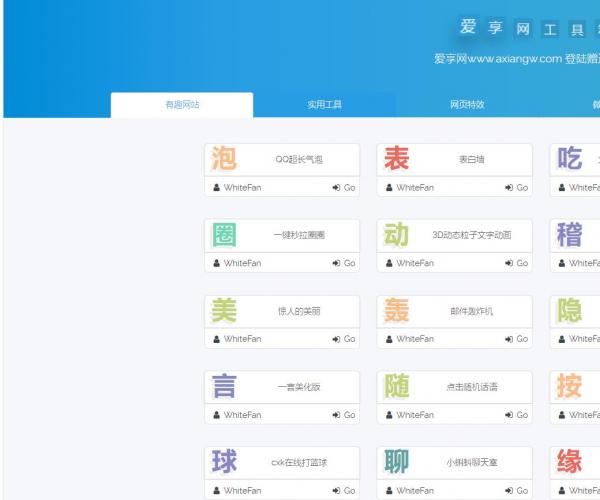This screenshot has width=600, height=500.
Task: Click the red 表 character icon
Action: click(x=397, y=158)
